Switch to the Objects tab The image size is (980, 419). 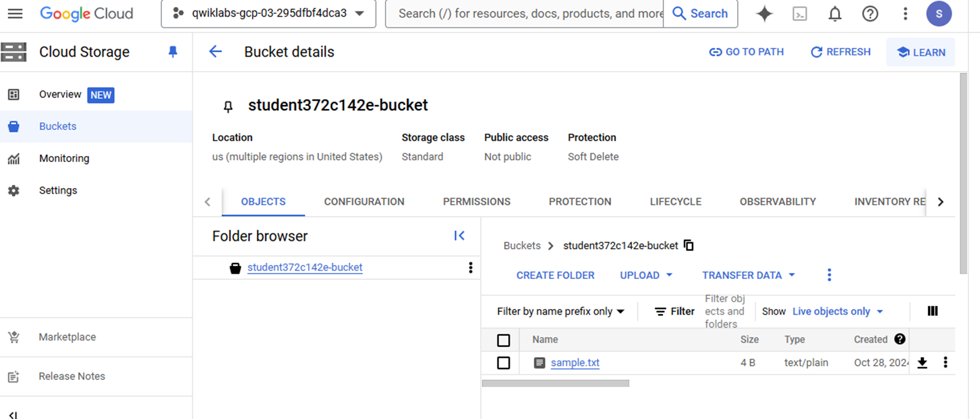[263, 202]
